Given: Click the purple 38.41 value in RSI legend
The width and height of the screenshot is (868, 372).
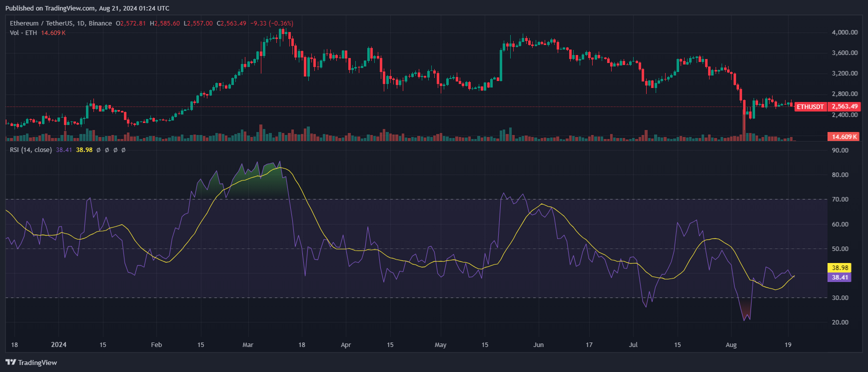Looking at the screenshot, I should tap(64, 150).
